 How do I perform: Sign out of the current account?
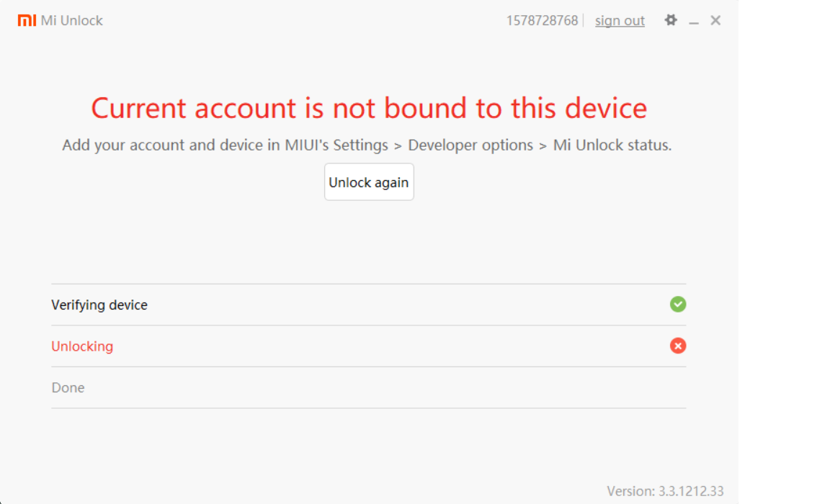click(x=620, y=21)
